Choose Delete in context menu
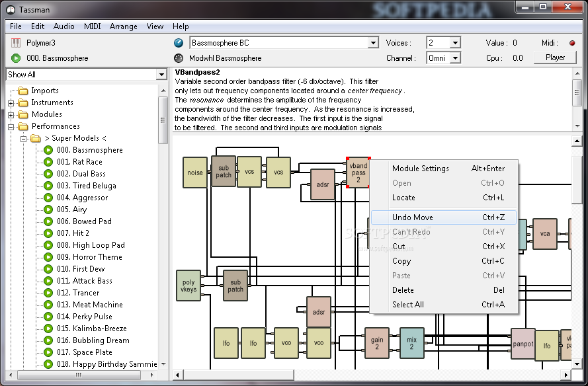 [x=444, y=290]
